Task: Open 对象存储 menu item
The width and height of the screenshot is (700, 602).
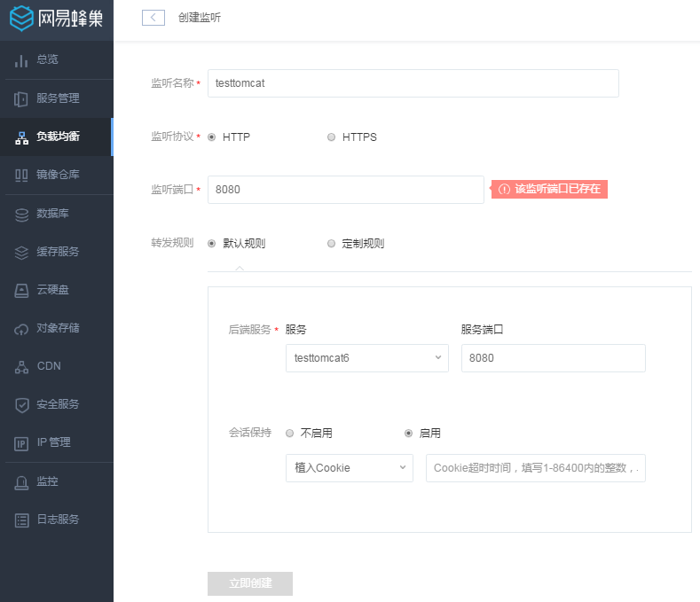Action: pyautogui.click(x=57, y=328)
